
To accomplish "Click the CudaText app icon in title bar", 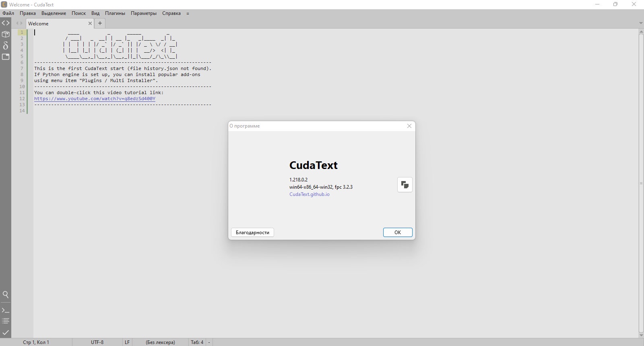I will click(x=4, y=4).
